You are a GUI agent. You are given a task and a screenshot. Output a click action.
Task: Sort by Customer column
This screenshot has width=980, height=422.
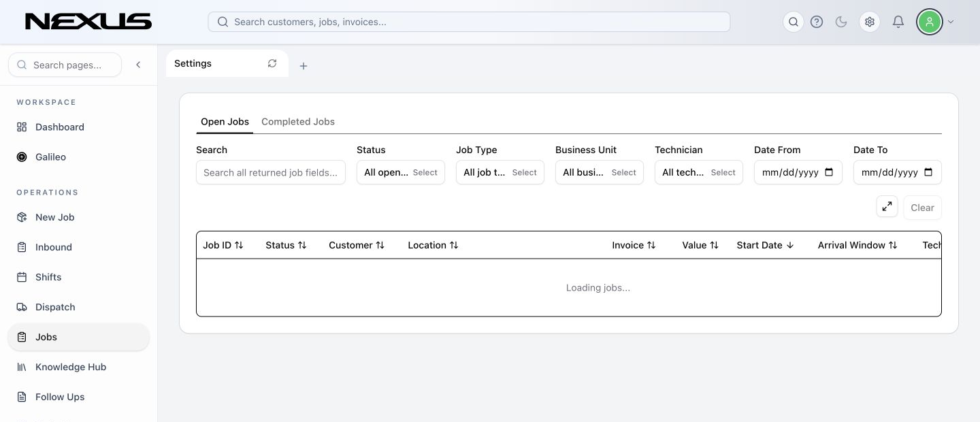357,245
